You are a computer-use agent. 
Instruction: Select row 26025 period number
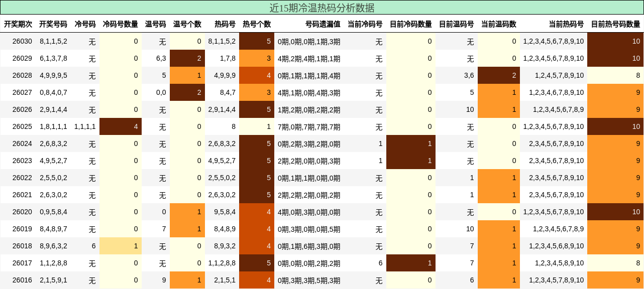coord(19,126)
